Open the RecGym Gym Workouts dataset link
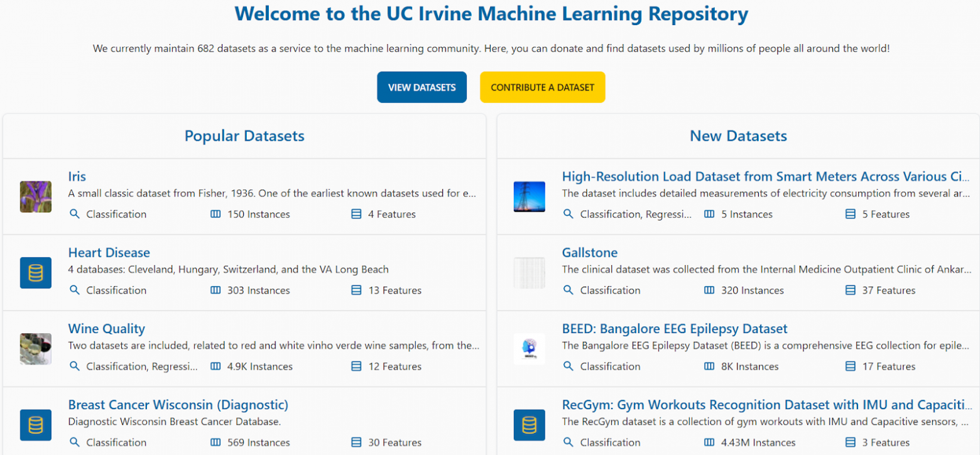980x455 pixels. coord(767,405)
